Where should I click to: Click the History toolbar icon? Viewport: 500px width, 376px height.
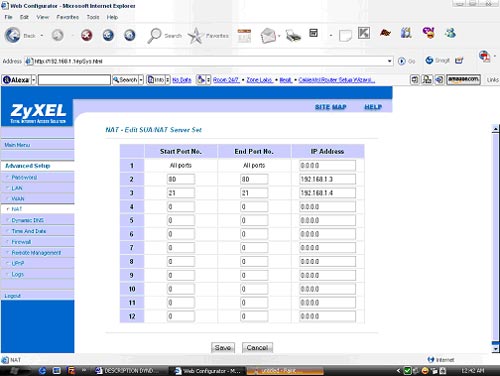pos(244,36)
